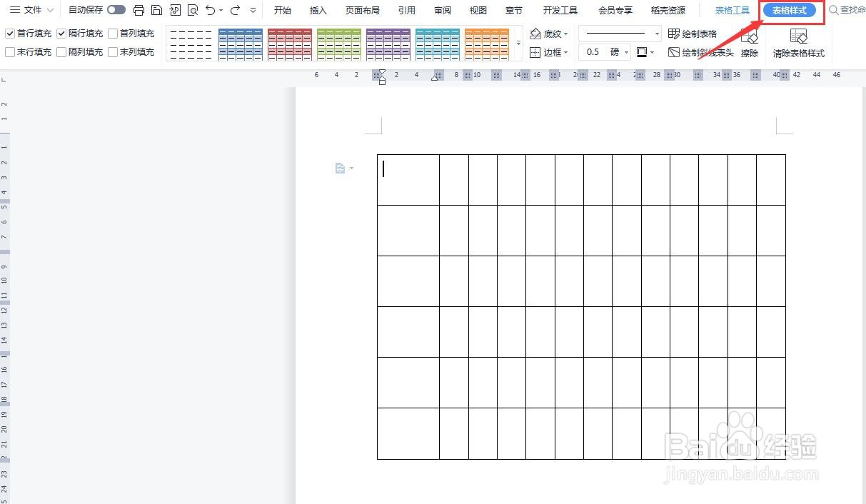Redo the last action
Image resolution: width=866 pixels, height=504 pixels.
coord(235,10)
